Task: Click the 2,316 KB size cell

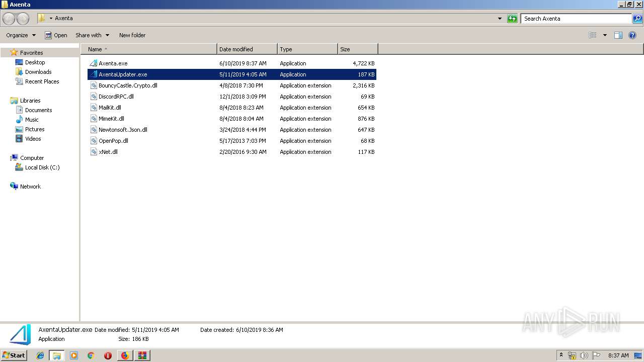Action: (364, 85)
